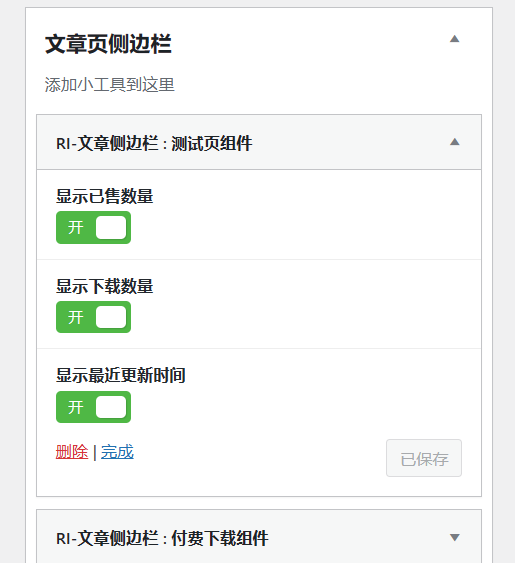Click the 删除 link to remove widget
The image size is (515, 563).
[72, 452]
